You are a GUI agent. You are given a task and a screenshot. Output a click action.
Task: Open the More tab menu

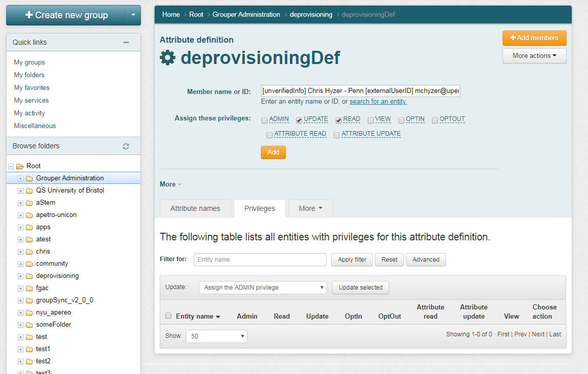pyautogui.click(x=310, y=208)
